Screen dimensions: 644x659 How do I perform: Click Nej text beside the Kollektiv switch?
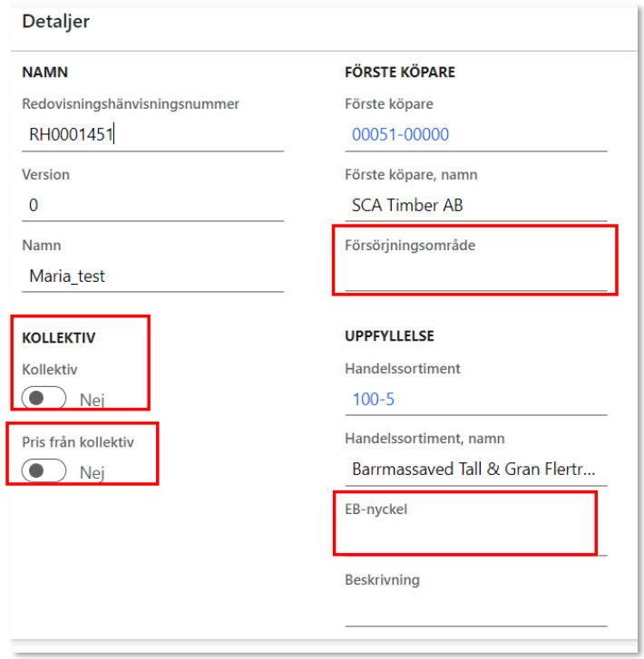click(93, 399)
